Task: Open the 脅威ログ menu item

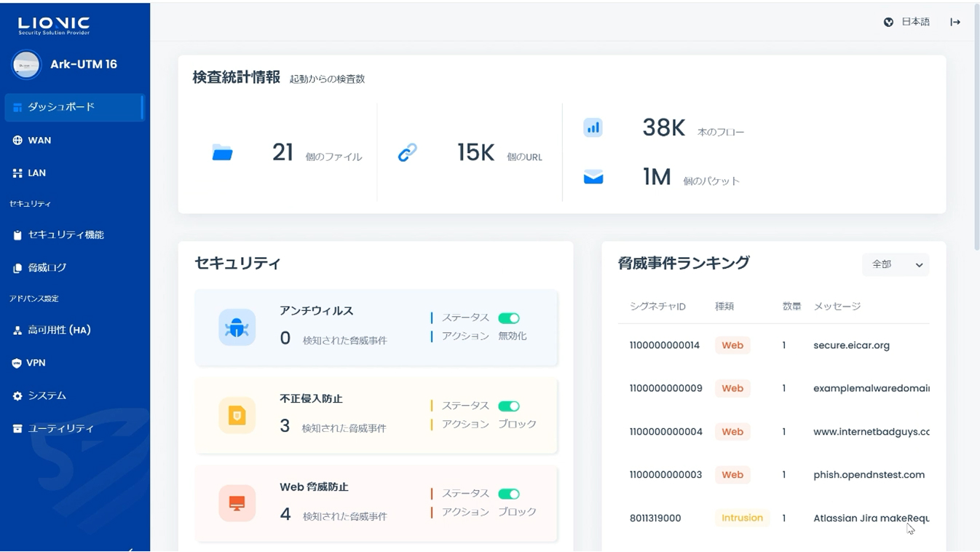Action: tap(47, 268)
